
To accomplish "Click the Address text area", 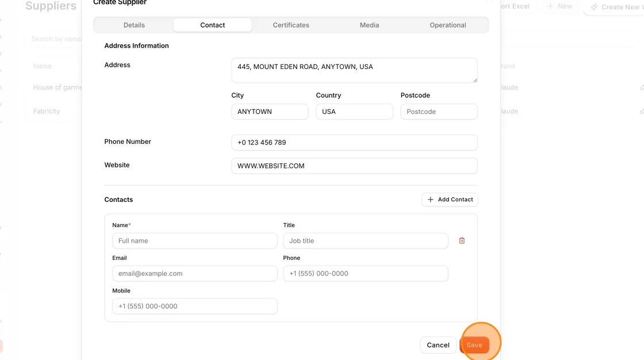I will (x=354, y=70).
